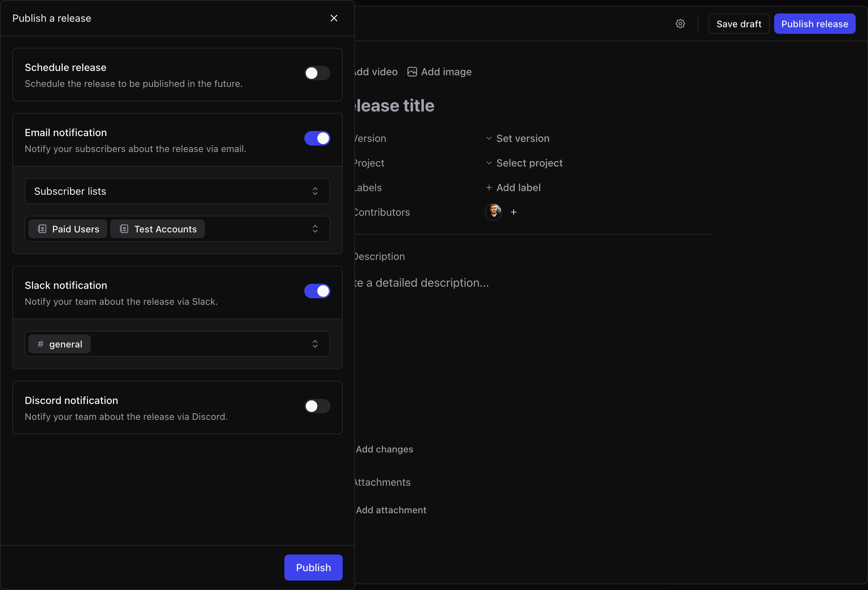Open the Set version dropdown

(522, 138)
